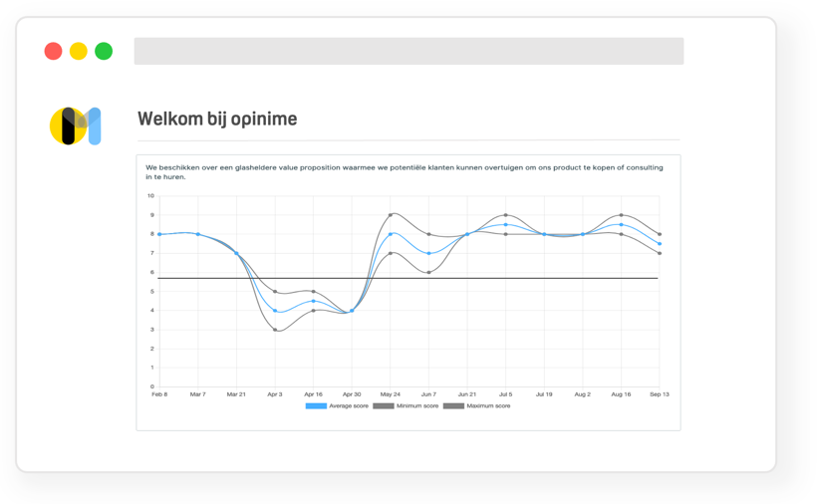Toggle the Average score legend series
The height and width of the screenshot is (504, 817).
(336, 406)
